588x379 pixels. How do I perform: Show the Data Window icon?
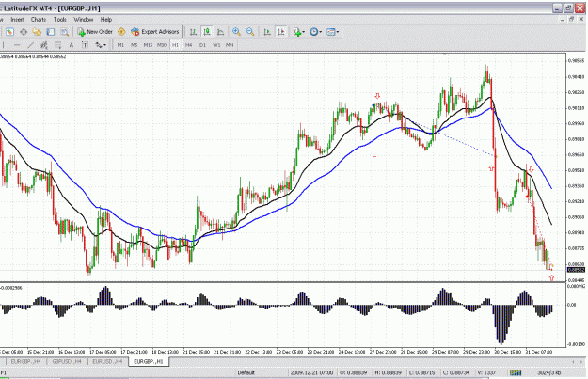(24, 32)
